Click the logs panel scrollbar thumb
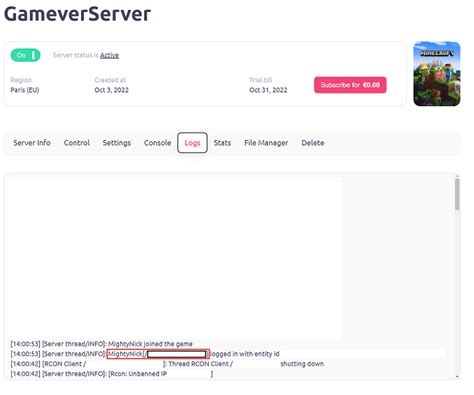 coord(457,194)
